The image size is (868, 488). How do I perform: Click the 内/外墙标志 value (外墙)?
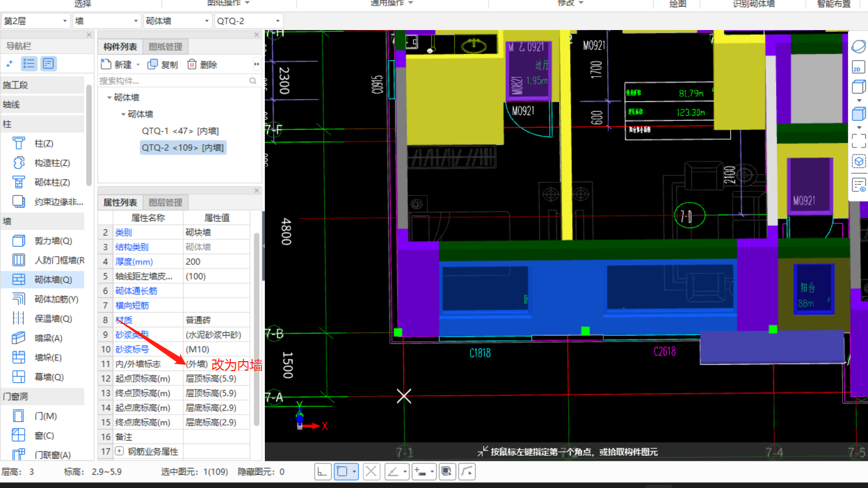click(x=216, y=364)
